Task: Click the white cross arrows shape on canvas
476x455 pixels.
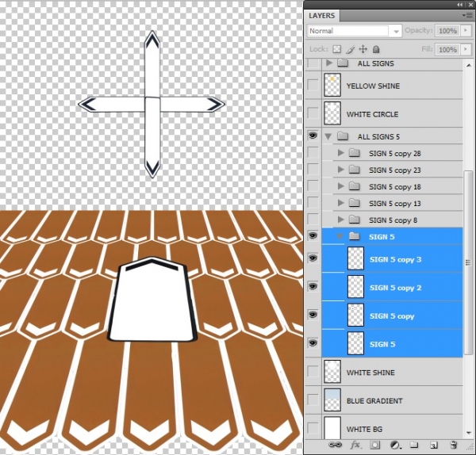Action: [x=152, y=104]
